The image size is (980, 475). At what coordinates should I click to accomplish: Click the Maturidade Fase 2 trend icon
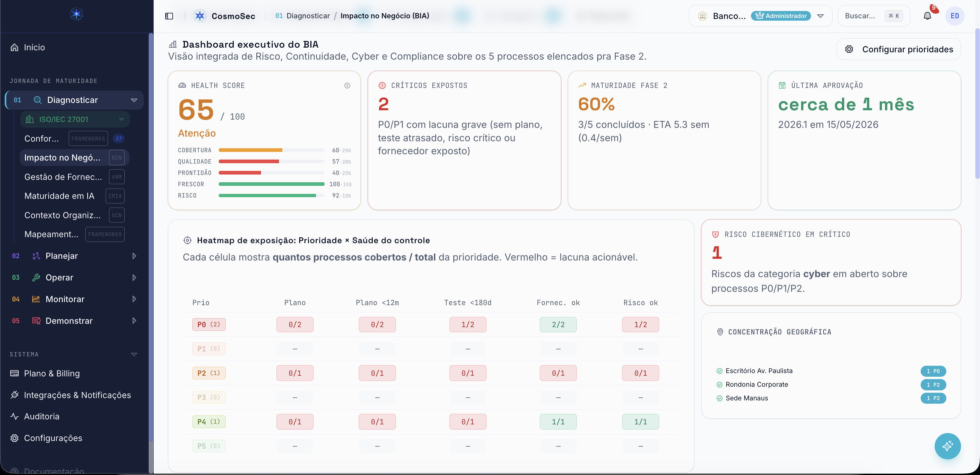[582, 86]
